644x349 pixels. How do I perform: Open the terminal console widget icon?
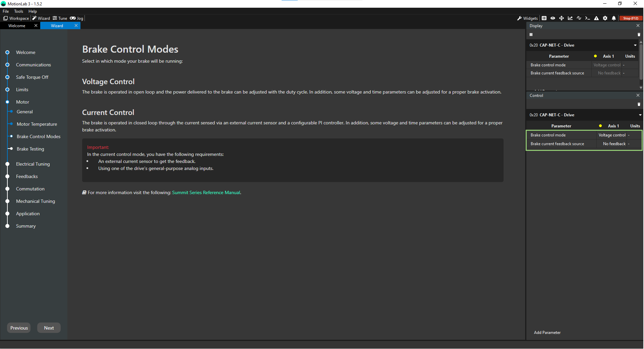(x=587, y=18)
